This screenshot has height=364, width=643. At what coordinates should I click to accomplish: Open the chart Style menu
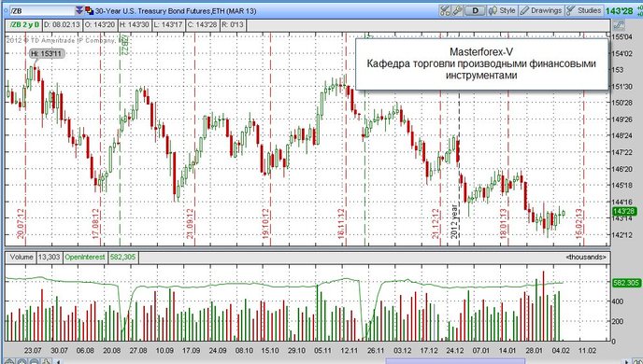tap(503, 10)
